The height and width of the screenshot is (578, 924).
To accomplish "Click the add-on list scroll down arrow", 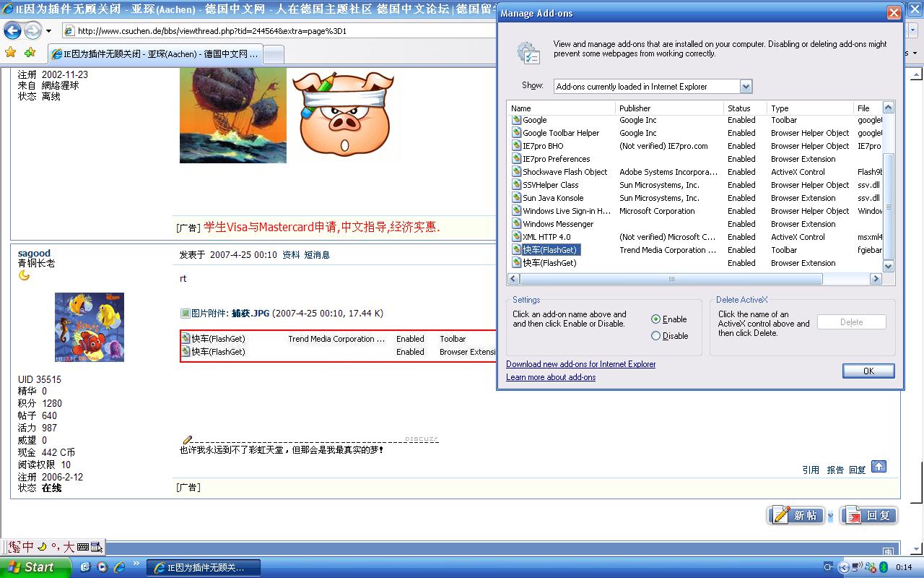I will [x=889, y=267].
